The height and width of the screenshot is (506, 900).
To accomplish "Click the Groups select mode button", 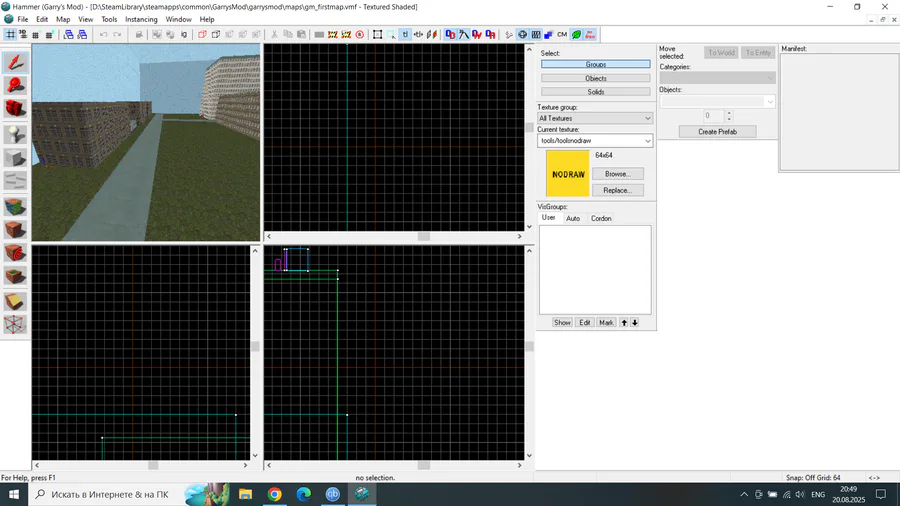I will (x=596, y=64).
